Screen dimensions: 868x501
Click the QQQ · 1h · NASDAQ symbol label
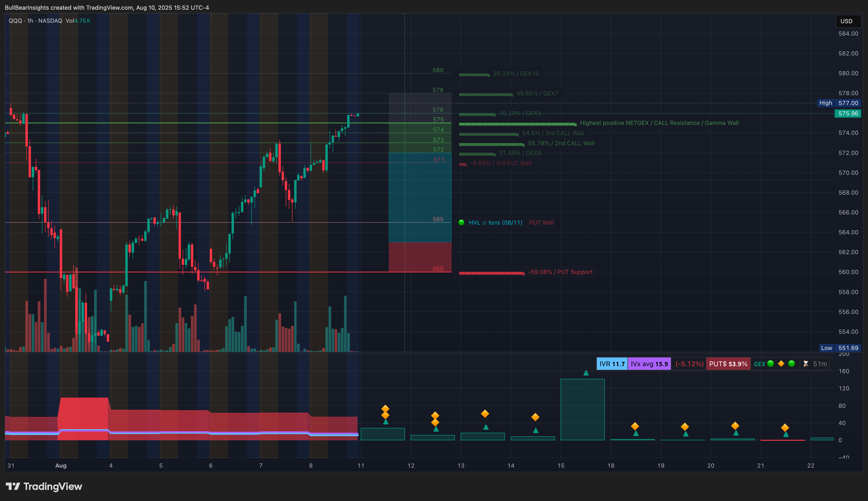pos(35,21)
